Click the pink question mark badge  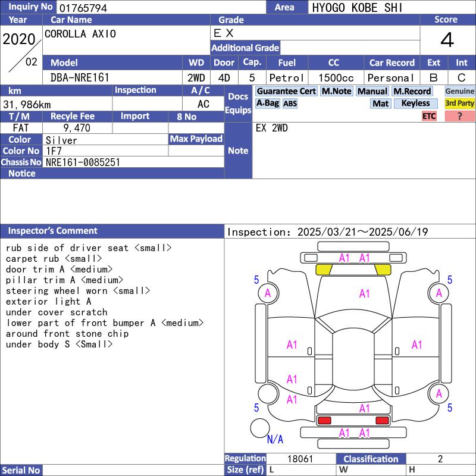coord(459,116)
